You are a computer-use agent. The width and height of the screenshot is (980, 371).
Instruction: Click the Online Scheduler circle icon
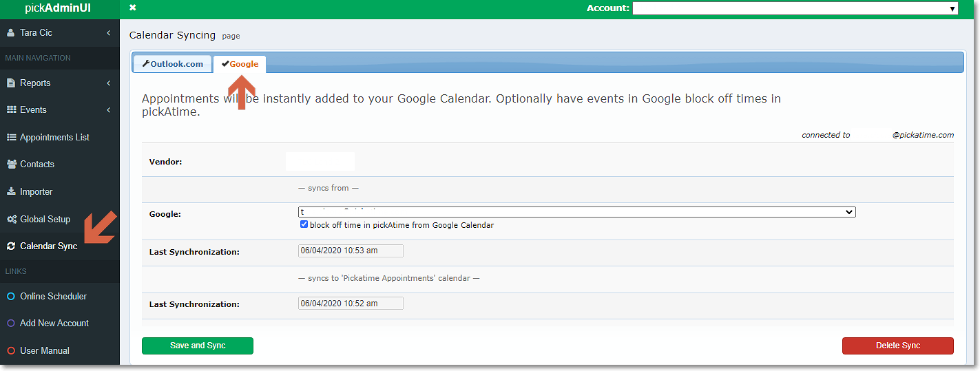point(10,297)
